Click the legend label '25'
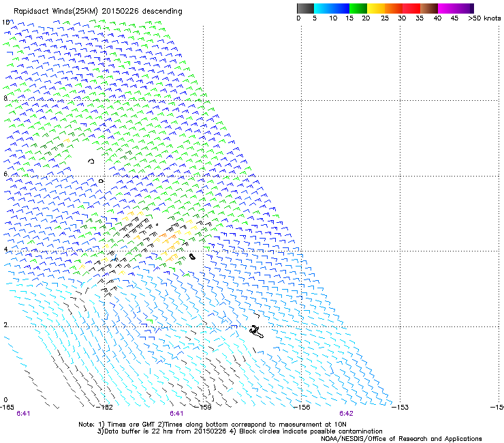 pos(385,18)
